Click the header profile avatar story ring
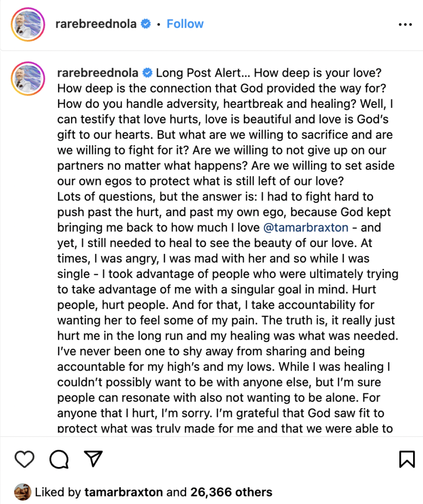Image resolution: width=423 pixels, height=504 pixels. pyautogui.click(x=28, y=24)
